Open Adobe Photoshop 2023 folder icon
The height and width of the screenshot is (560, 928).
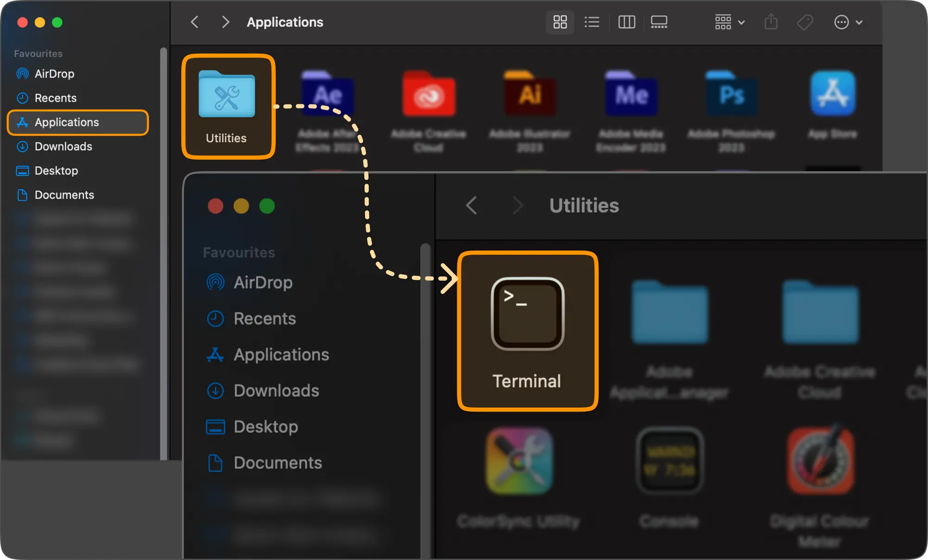click(731, 95)
